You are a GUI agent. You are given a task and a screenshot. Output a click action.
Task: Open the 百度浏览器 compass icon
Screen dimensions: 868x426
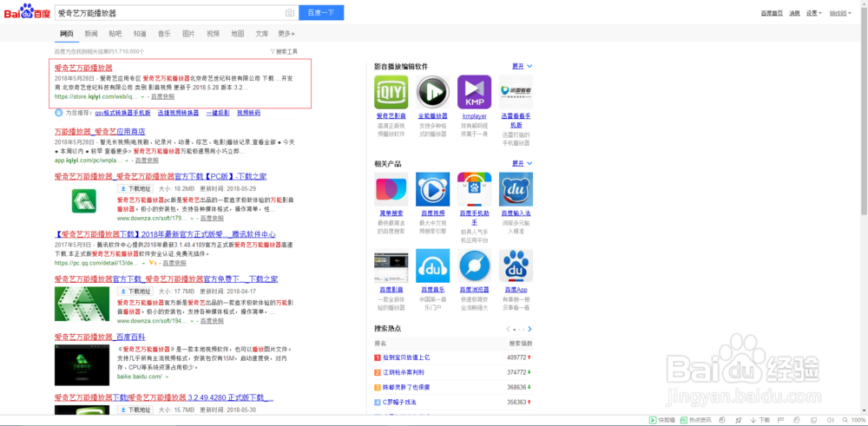click(475, 266)
